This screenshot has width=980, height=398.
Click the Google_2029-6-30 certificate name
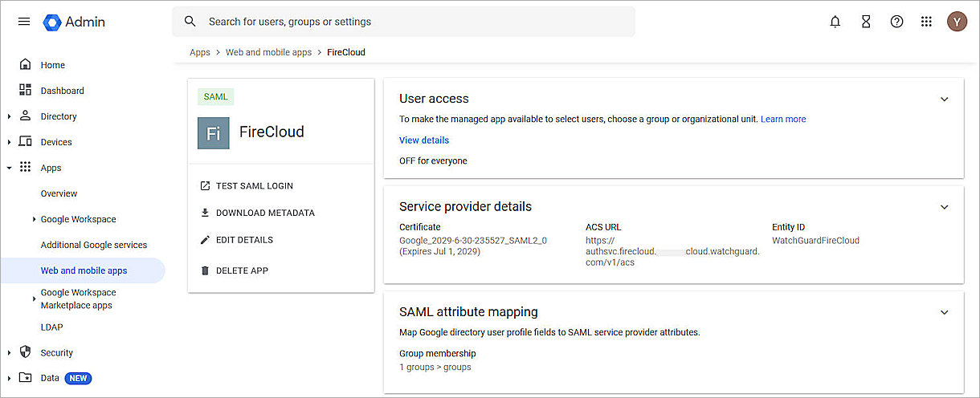[473, 241]
